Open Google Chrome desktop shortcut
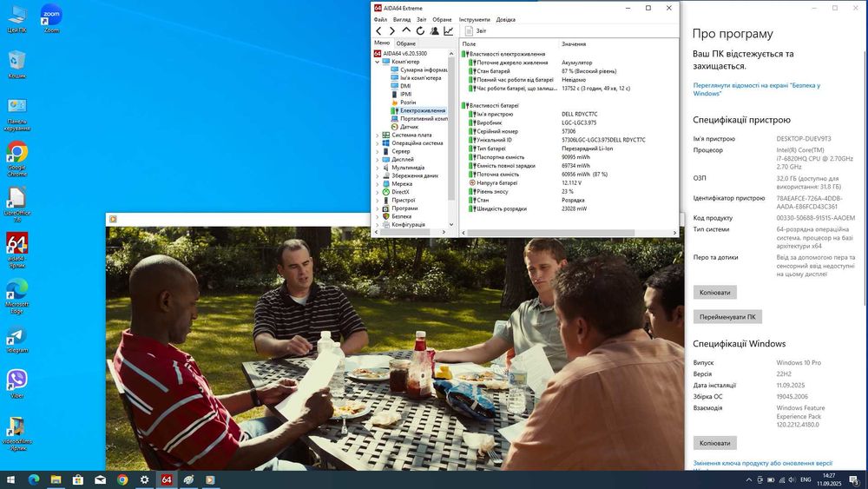The height and width of the screenshot is (489, 868). (16, 159)
